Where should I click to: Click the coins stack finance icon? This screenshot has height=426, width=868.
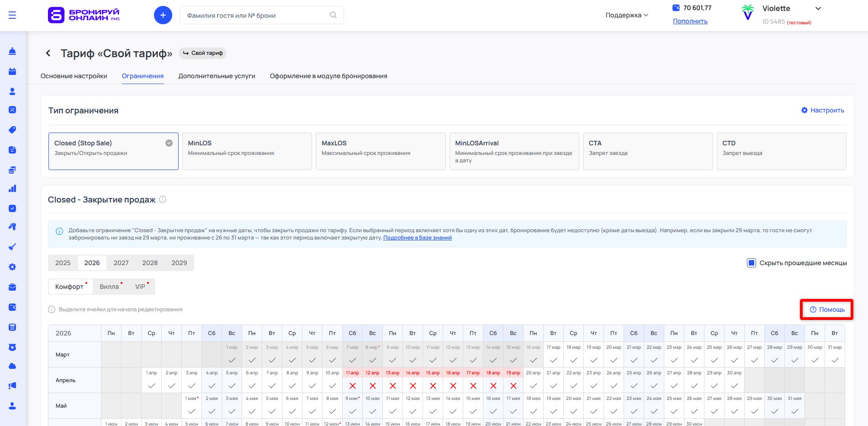pyautogui.click(x=12, y=170)
